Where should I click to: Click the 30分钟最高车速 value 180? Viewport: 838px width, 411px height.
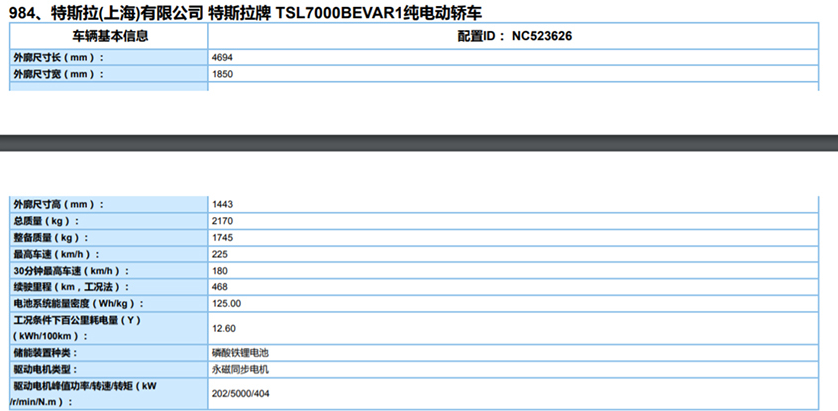pyautogui.click(x=220, y=270)
